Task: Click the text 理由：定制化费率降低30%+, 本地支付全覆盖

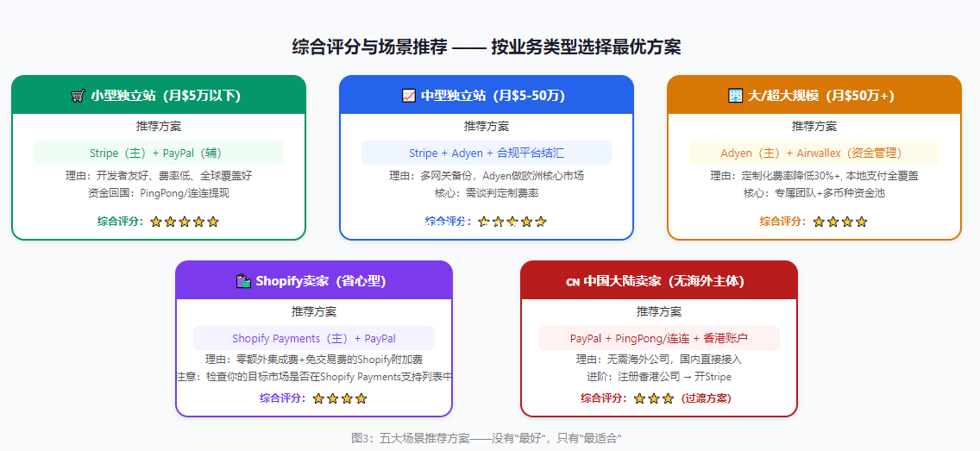Action: [x=814, y=176]
